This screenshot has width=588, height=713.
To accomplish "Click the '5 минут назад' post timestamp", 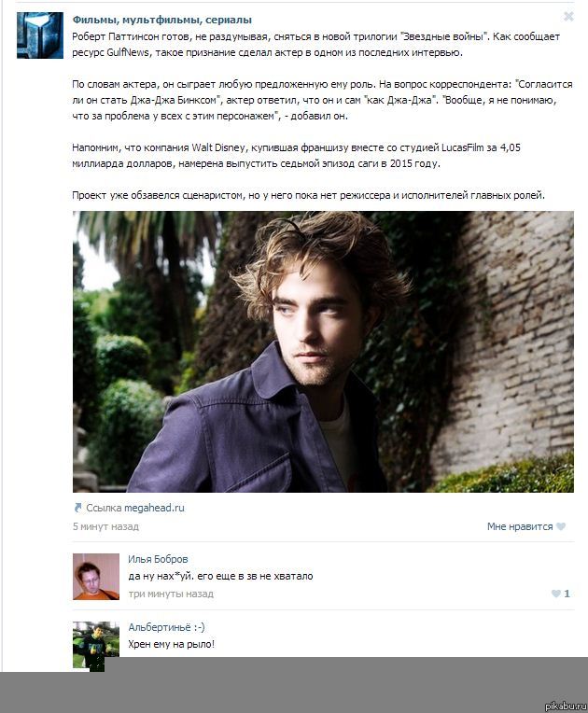I will point(105,526).
